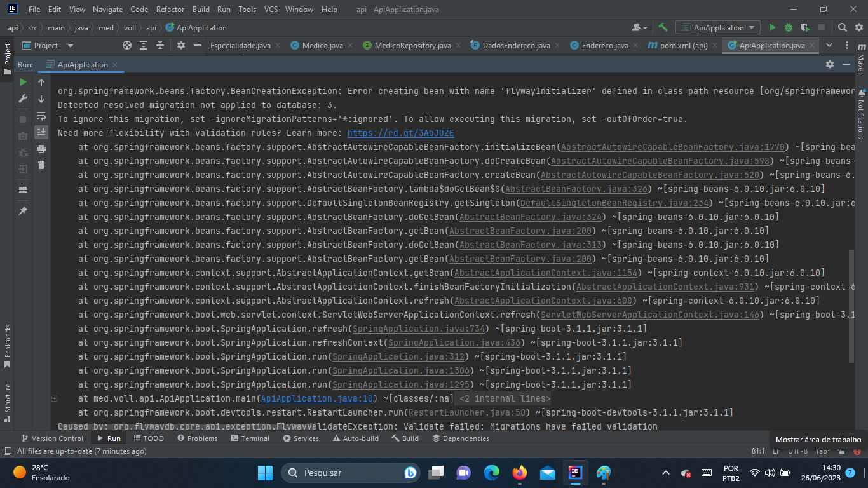The height and width of the screenshot is (488, 868).
Task: Hide the Project panel with minus icon
Action: point(198,45)
